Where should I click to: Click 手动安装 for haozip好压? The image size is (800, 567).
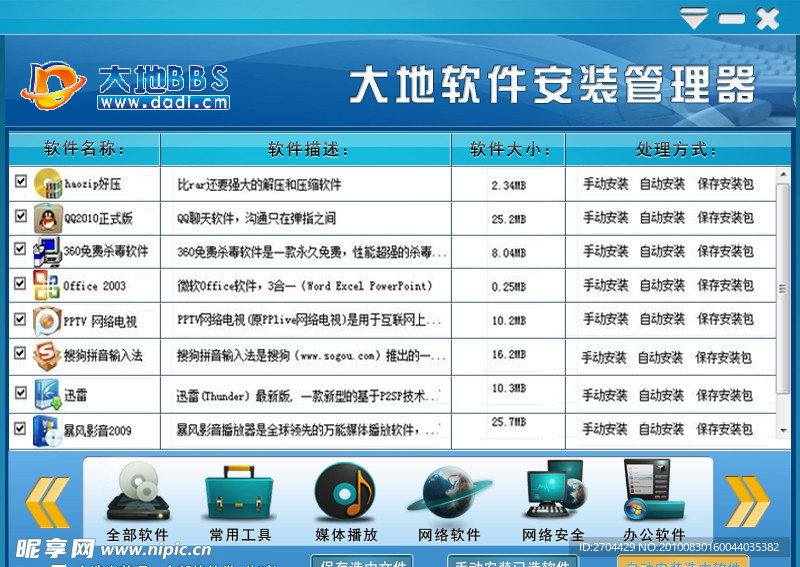pyautogui.click(x=606, y=184)
